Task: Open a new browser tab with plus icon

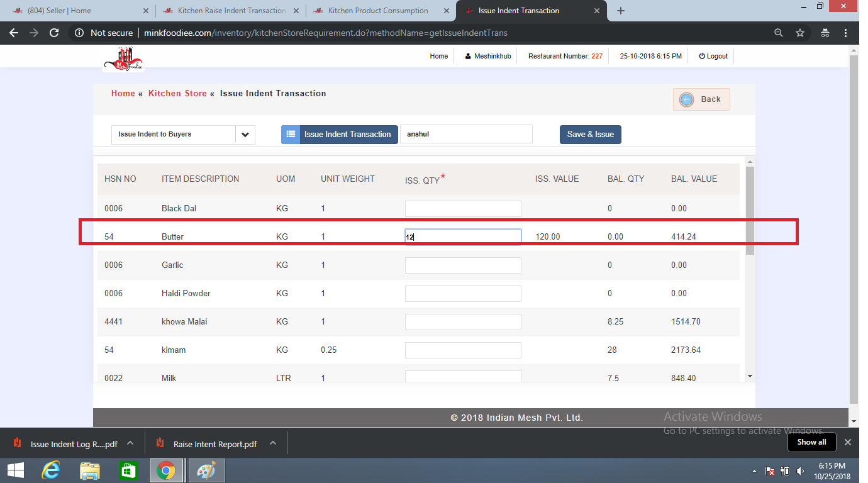Action: (x=621, y=11)
